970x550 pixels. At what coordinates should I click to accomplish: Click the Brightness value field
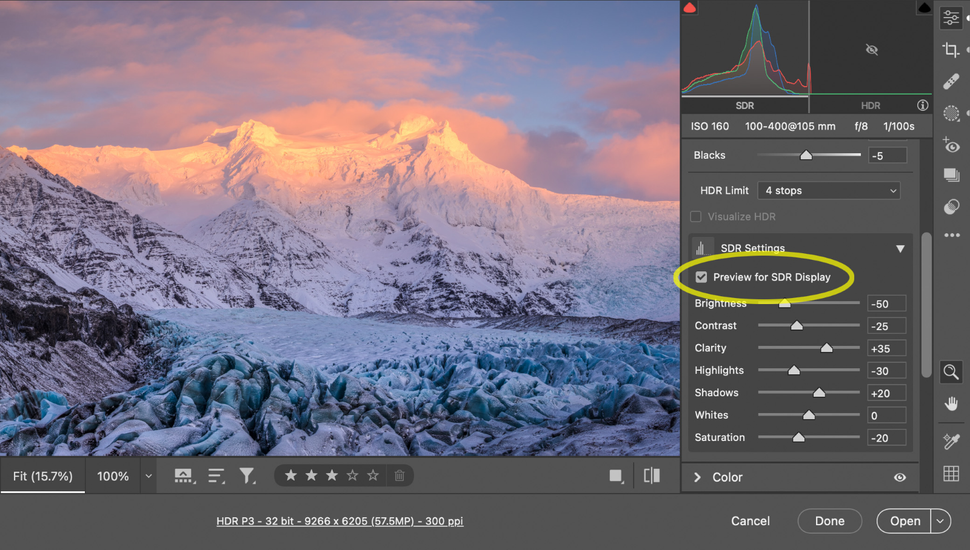[887, 304]
